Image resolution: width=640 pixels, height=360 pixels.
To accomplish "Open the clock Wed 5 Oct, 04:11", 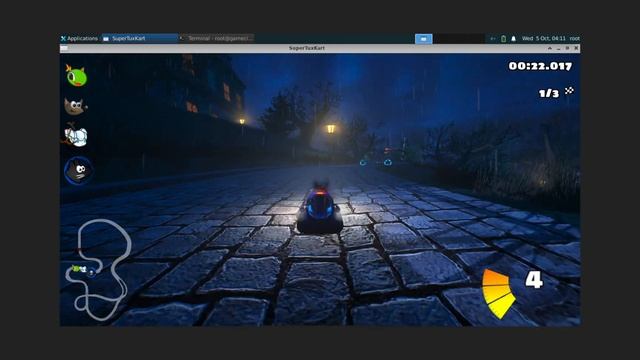I will (x=544, y=38).
